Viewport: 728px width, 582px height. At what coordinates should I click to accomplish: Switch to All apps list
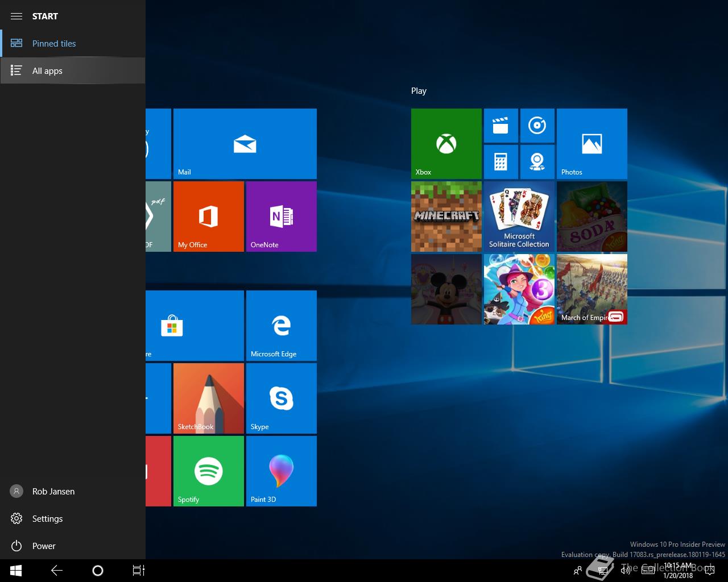[73, 70]
